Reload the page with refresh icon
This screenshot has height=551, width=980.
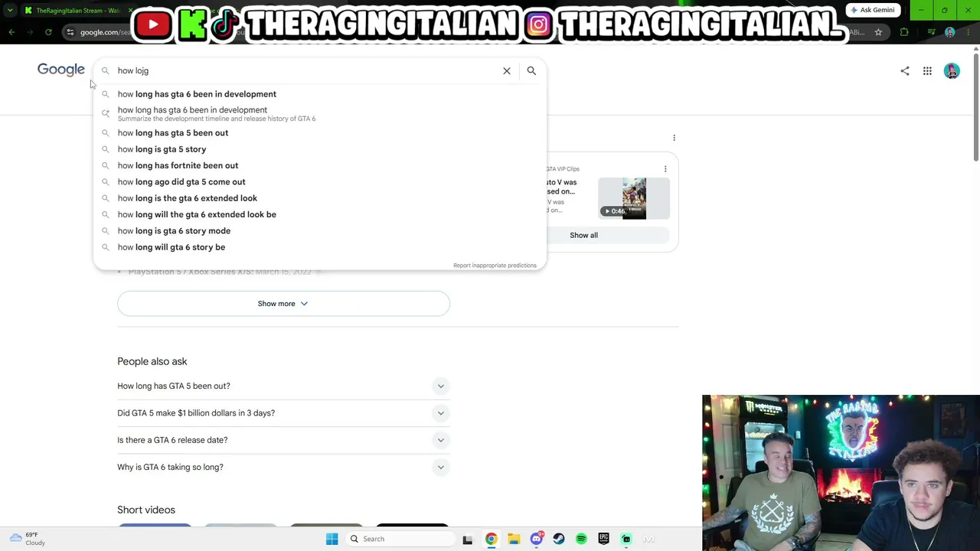[48, 32]
